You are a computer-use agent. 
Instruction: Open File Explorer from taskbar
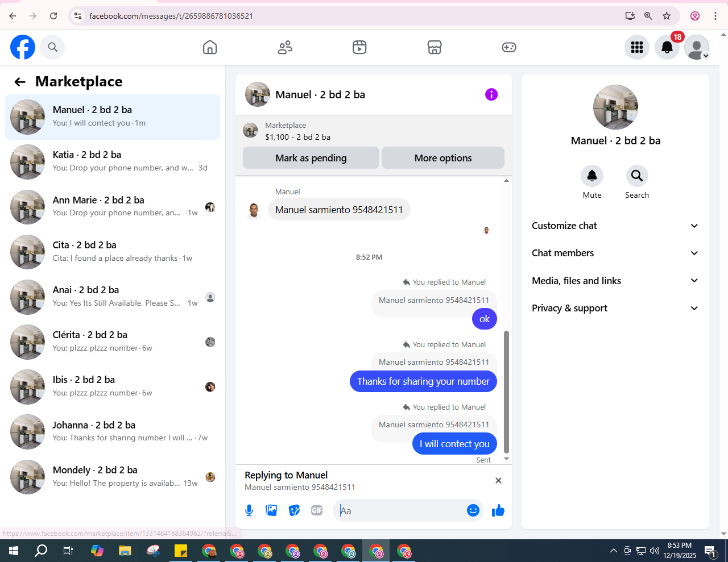[x=125, y=551]
